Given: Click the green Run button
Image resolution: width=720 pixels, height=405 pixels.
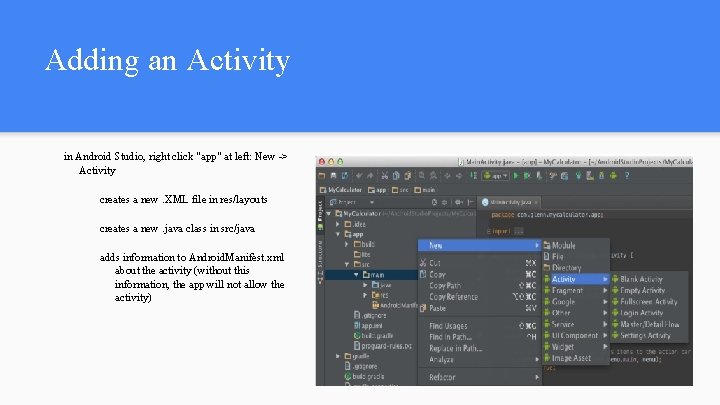Looking at the screenshot, I should (516, 176).
